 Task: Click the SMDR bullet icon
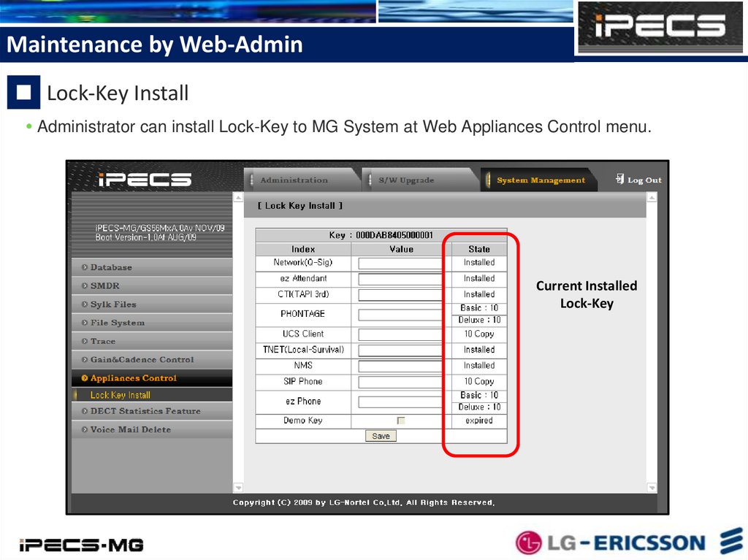coord(85,285)
